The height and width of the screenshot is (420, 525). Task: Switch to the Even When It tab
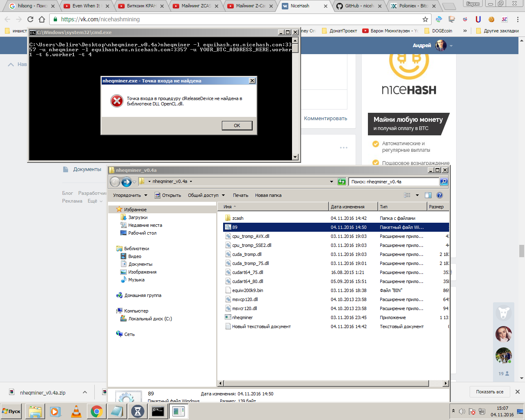pos(86,6)
